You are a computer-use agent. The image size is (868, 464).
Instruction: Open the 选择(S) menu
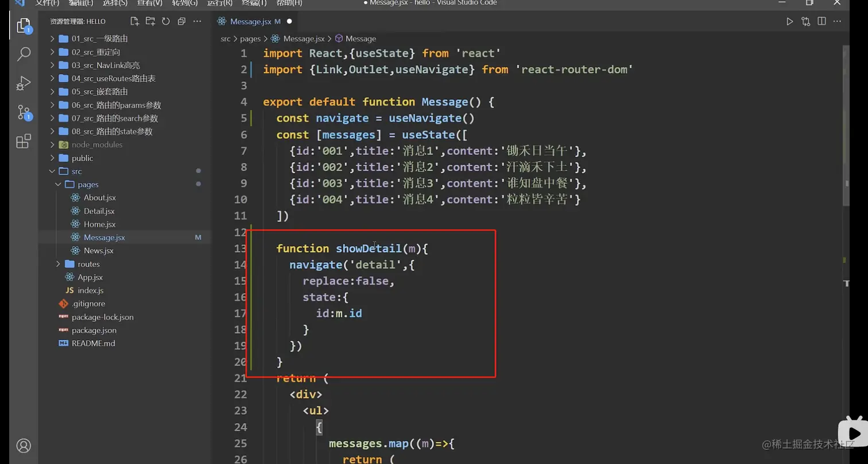[115, 3]
